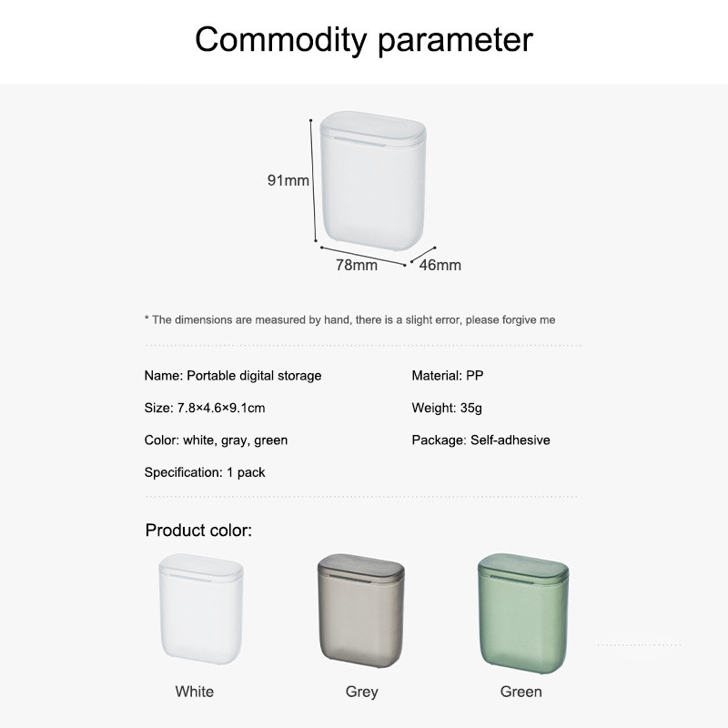Click the Product color: heading

(198, 531)
